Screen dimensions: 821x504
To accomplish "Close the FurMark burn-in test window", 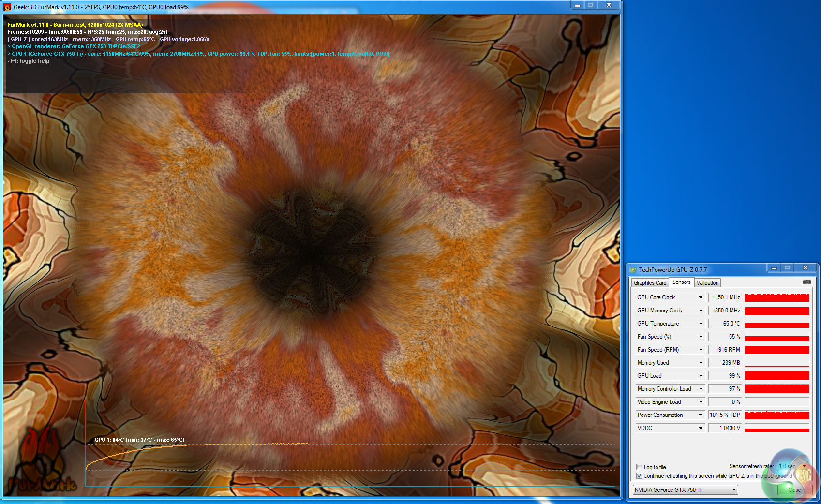I will coord(609,5).
